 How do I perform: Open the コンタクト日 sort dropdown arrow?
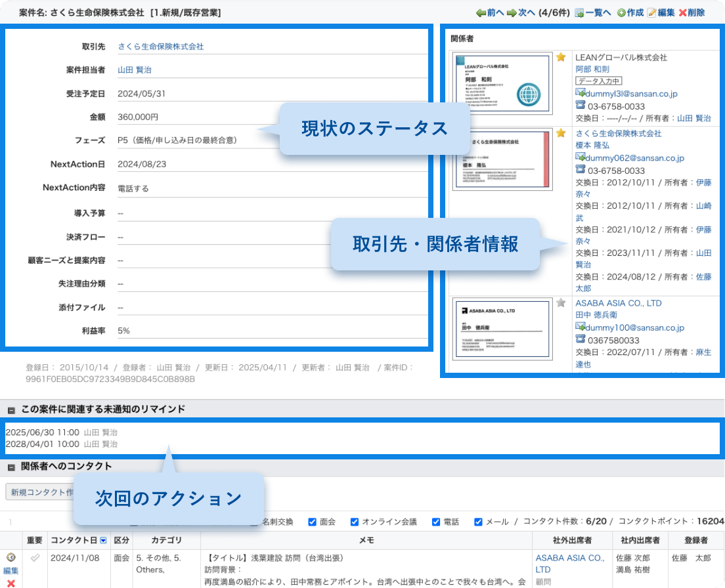[x=103, y=541]
